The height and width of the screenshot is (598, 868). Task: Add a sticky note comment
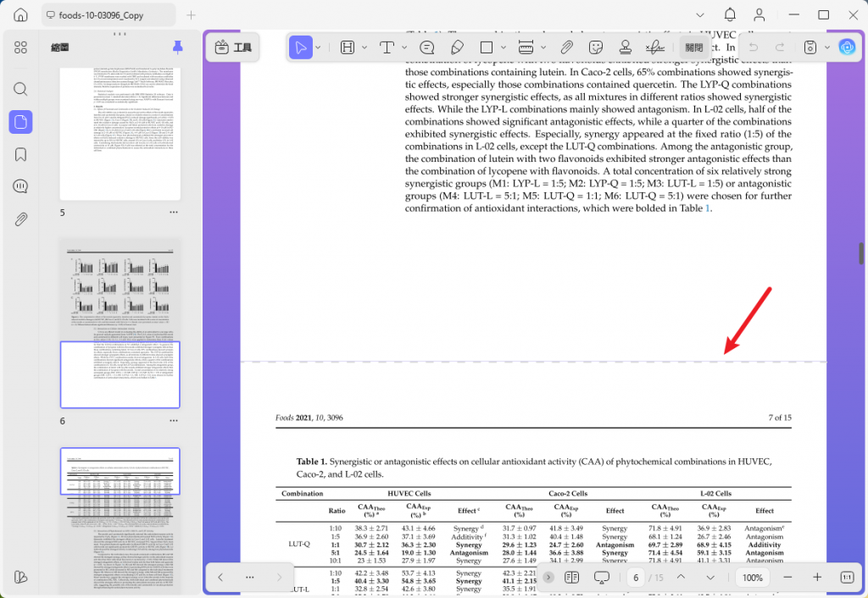pyautogui.click(x=427, y=47)
